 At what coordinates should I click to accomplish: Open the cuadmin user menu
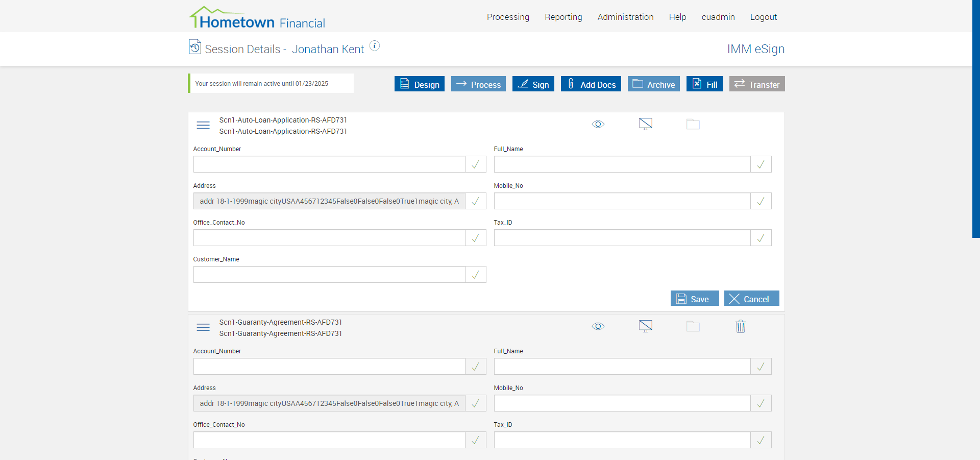point(718,17)
